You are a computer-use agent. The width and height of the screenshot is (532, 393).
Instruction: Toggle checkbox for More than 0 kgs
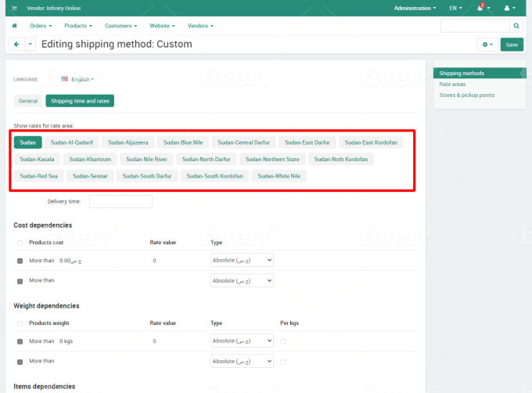pyautogui.click(x=20, y=341)
